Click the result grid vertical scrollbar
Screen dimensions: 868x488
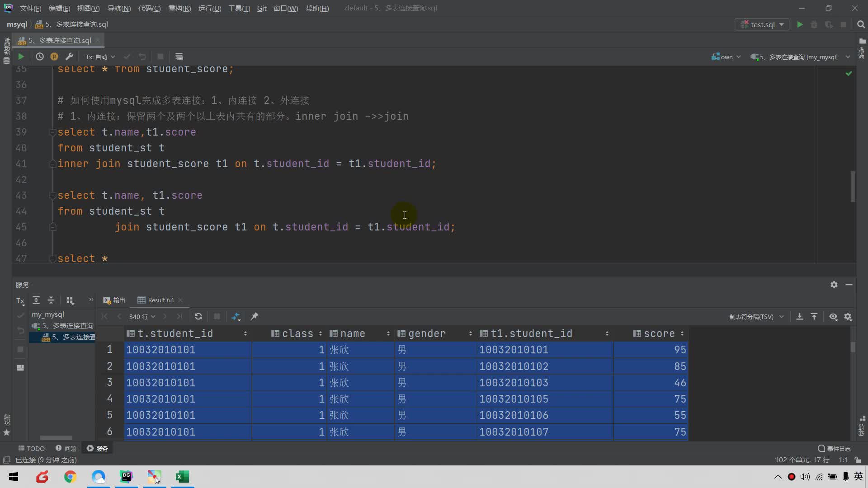[x=853, y=347]
